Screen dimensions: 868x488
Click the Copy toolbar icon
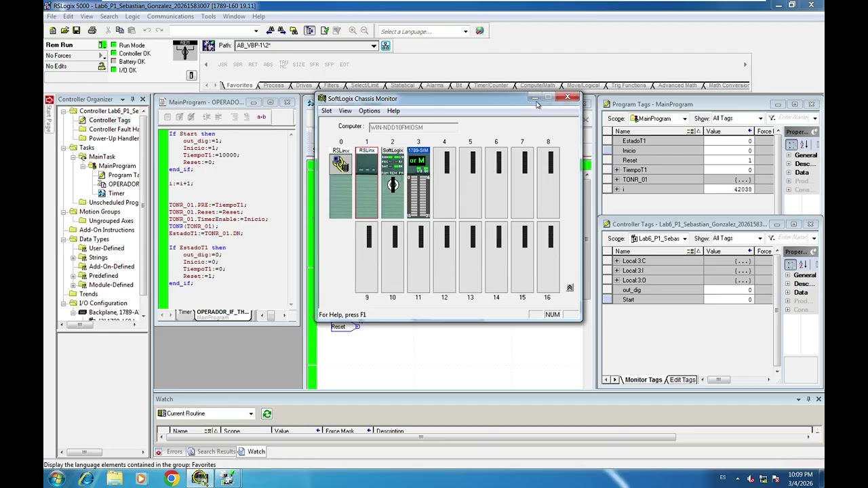coord(119,30)
